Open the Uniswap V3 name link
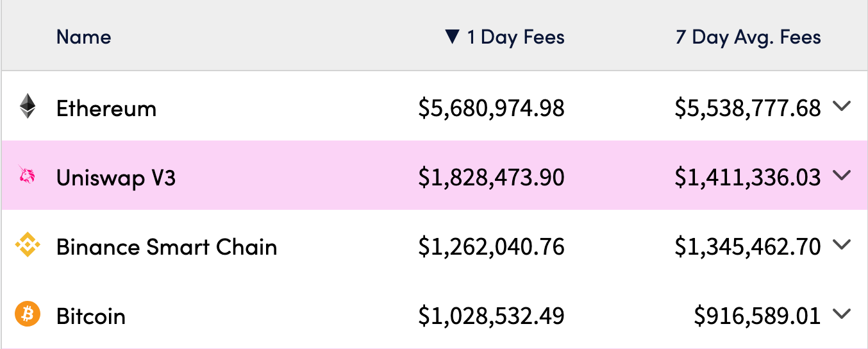Image resolution: width=868 pixels, height=349 pixels. 116,178
